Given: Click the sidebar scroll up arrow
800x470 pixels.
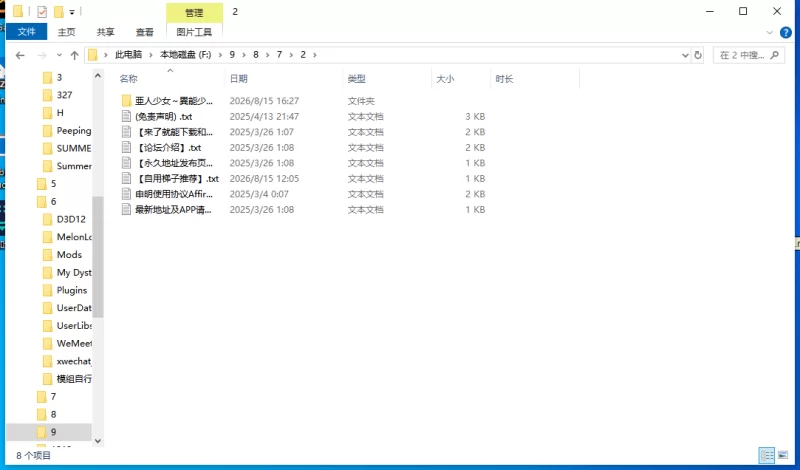Looking at the screenshot, I should click(x=98, y=76).
